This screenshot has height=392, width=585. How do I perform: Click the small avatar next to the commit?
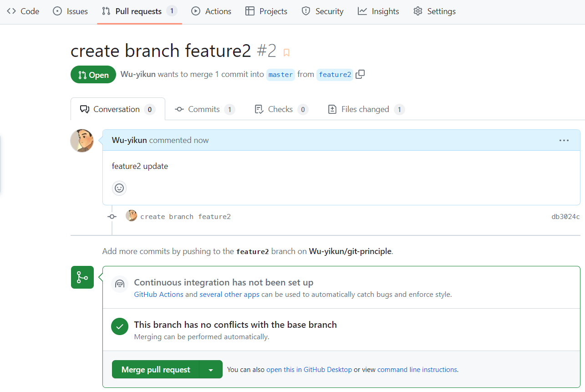click(x=131, y=216)
